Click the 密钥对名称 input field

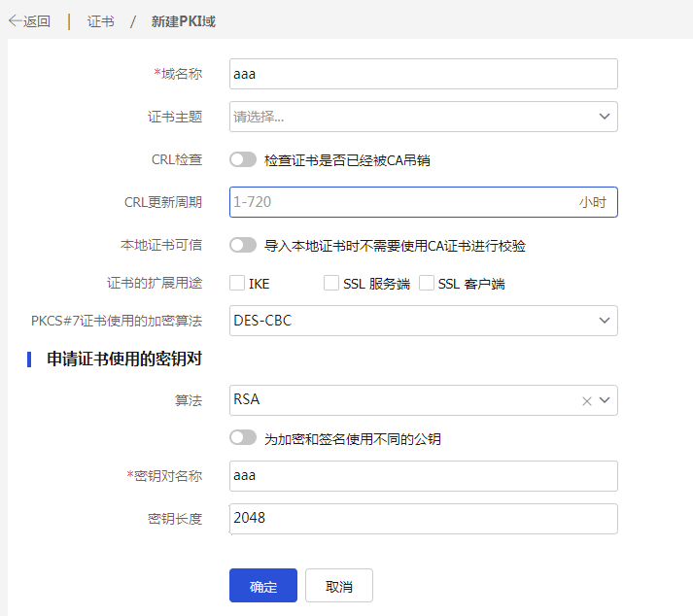point(423,476)
